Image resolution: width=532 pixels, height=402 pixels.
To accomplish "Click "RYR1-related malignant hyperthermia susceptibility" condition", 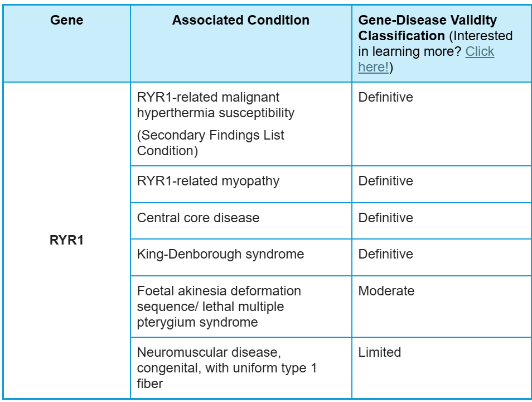I will click(216, 105).
